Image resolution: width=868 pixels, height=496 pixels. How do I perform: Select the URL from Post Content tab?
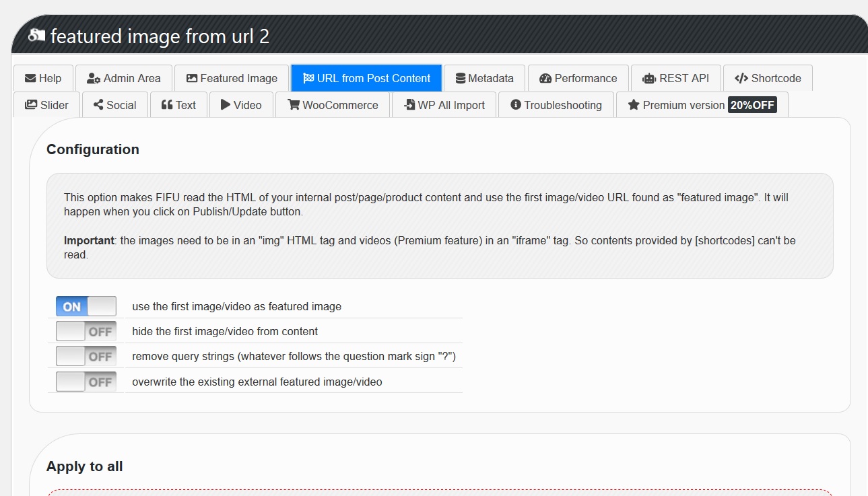point(366,78)
